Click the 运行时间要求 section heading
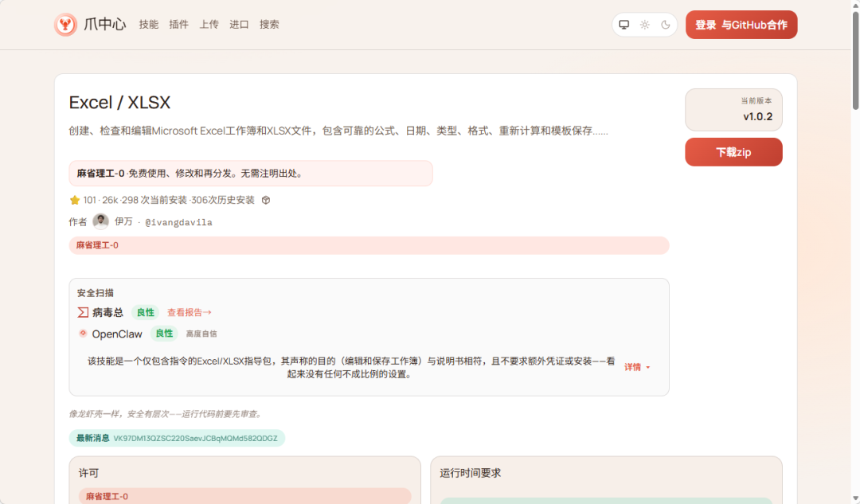Image resolution: width=860 pixels, height=504 pixels. (x=471, y=473)
